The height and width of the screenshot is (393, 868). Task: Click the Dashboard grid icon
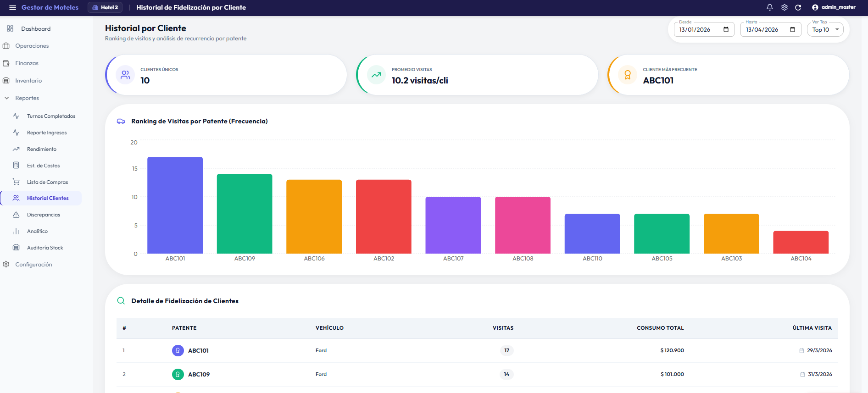coord(10,28)
